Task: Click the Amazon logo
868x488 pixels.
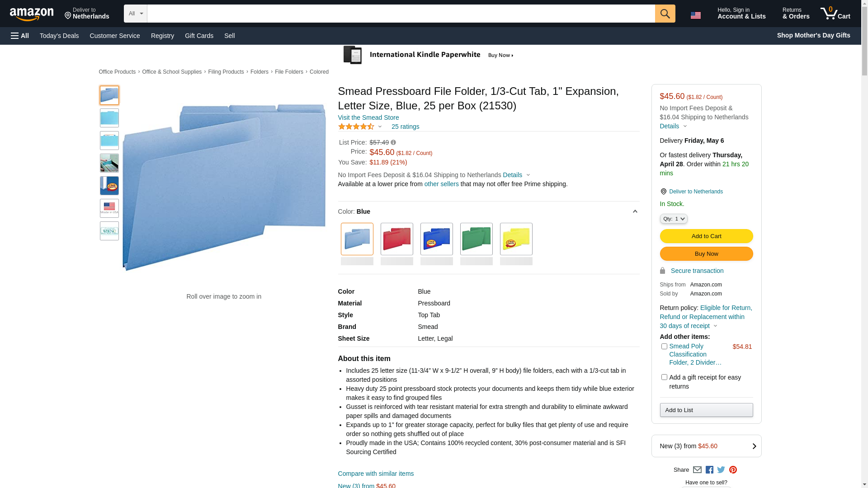Action: (x=32, y=14)
